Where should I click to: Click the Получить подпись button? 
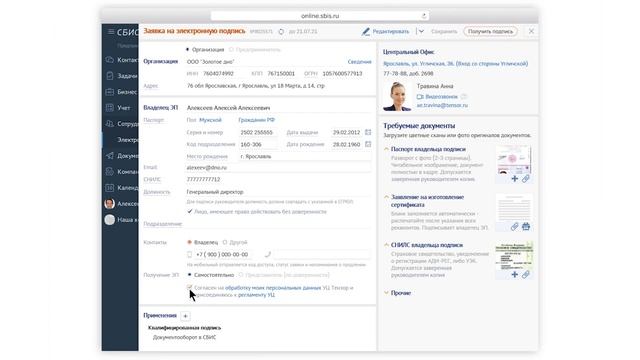[490, 31]
